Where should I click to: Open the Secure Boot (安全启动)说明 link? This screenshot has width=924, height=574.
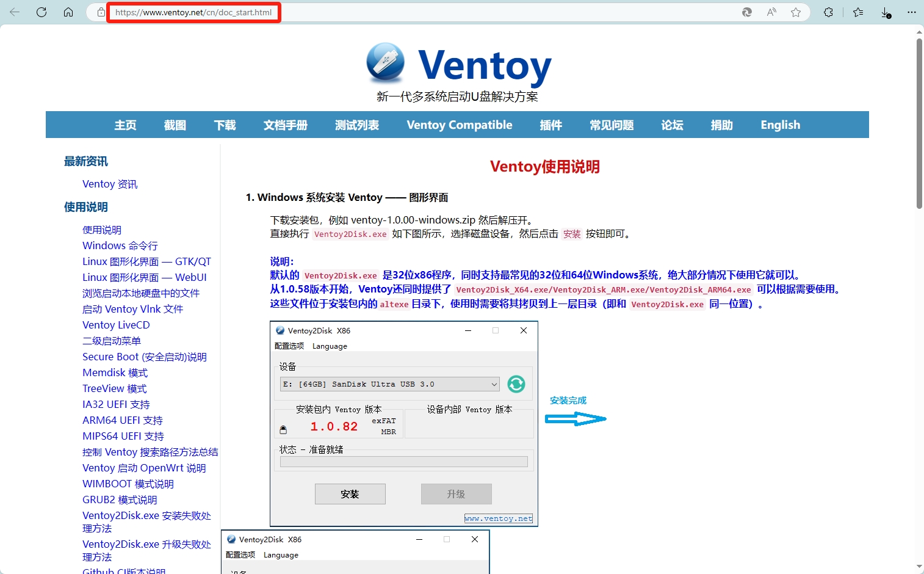coord(145,357)
